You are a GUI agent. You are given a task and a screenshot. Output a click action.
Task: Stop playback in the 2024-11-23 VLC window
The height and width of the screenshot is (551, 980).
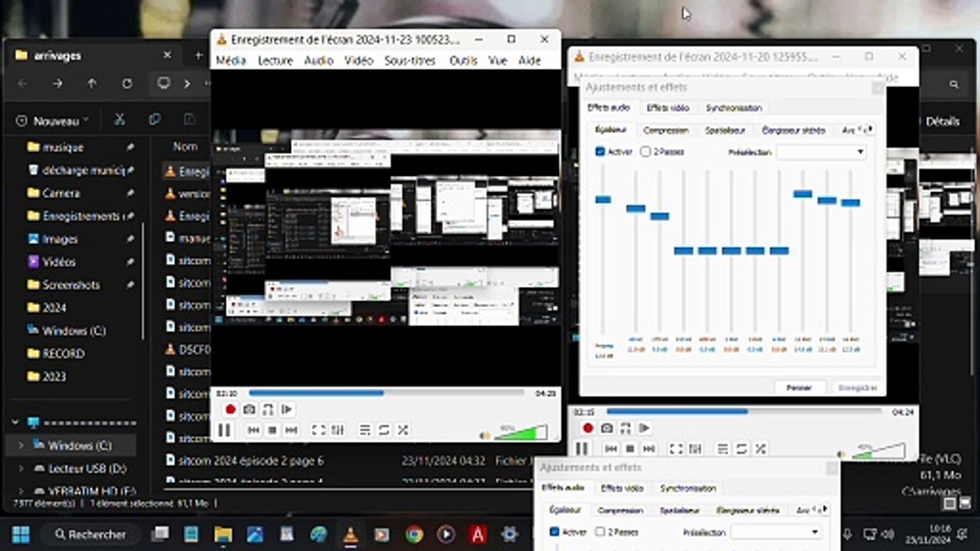272,430
